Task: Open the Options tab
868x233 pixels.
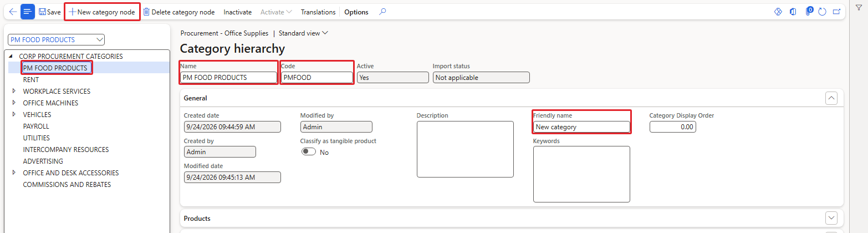Action: point(356,12)
